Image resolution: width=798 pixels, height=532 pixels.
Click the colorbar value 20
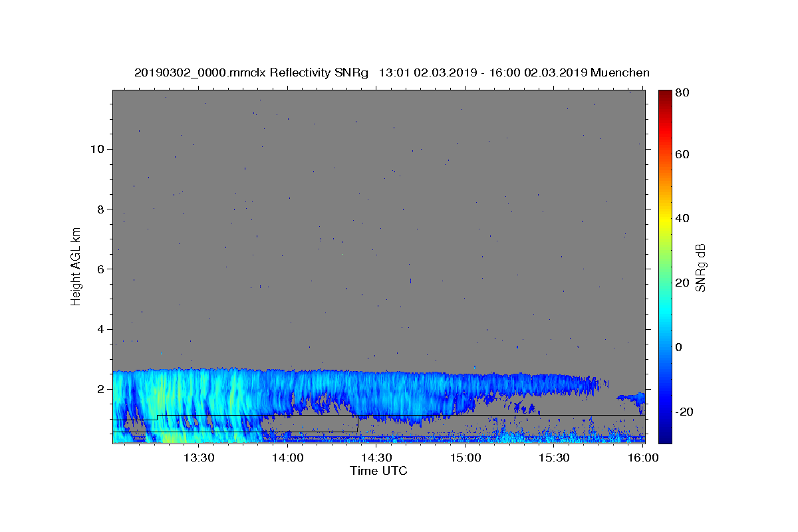[683, 283]
